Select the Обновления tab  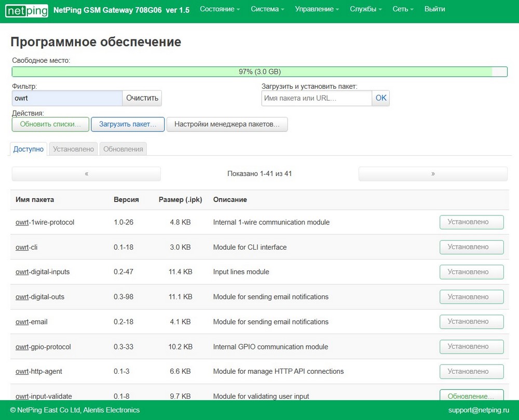point(123,149)
